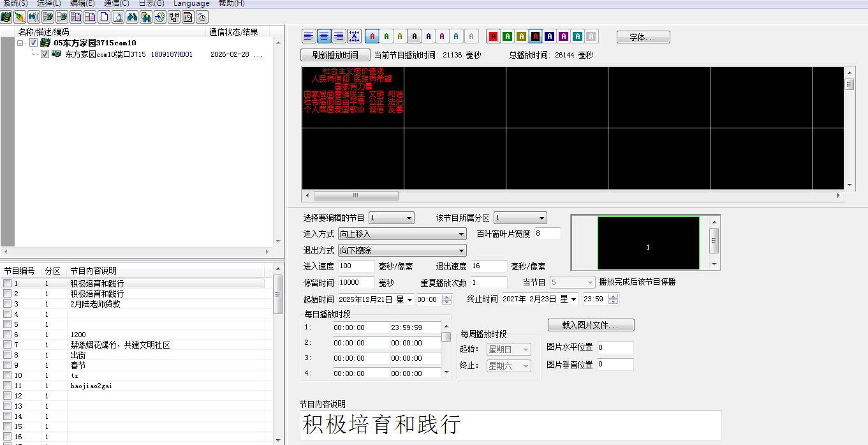
Task: Click the 刷新播放时间 button
Action: [x=335, y=56]
